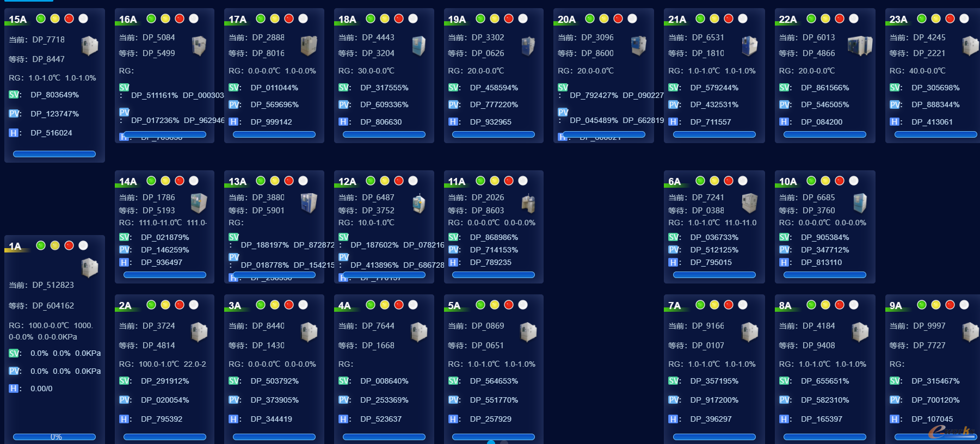This screenshot has width=980, height=444.
Task: Click the H value DP_932965 in card 19A
Action: pyautogui.click(x=491, y=122)
